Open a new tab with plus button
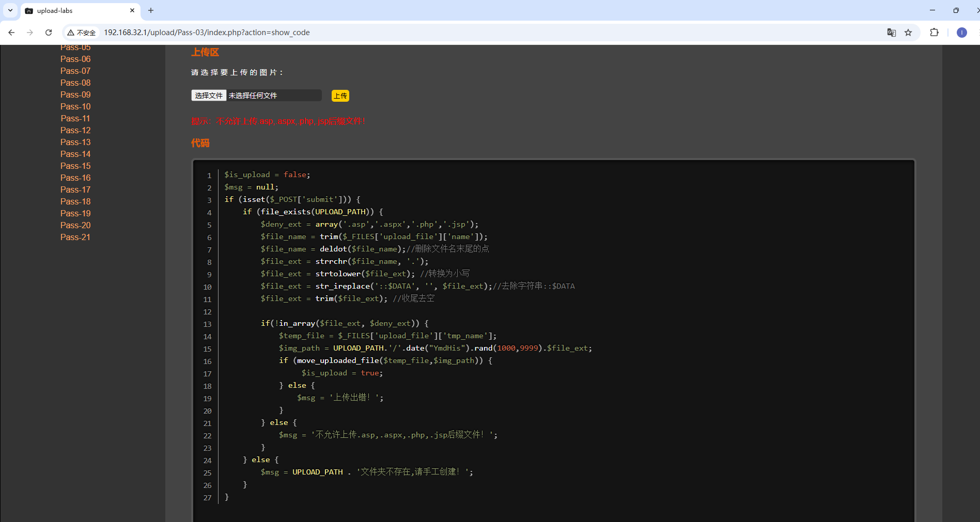The image size is (980, 522). point(151,10)
